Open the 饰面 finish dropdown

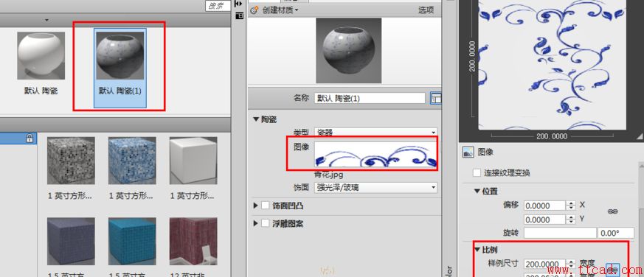tap(375, 188)
